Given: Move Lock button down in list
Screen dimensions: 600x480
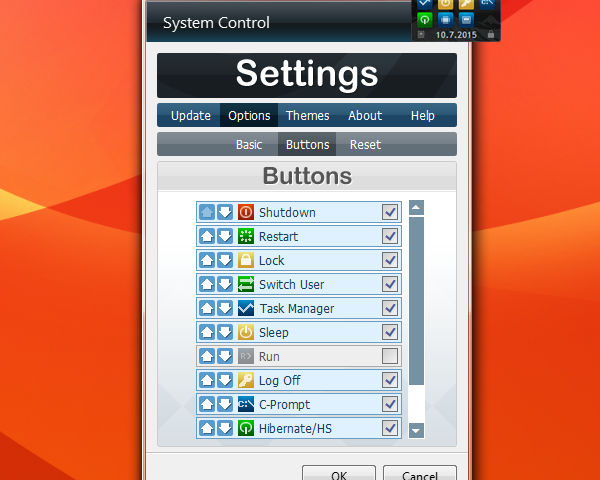Looking at the screenshot, I should pos(225,260).
